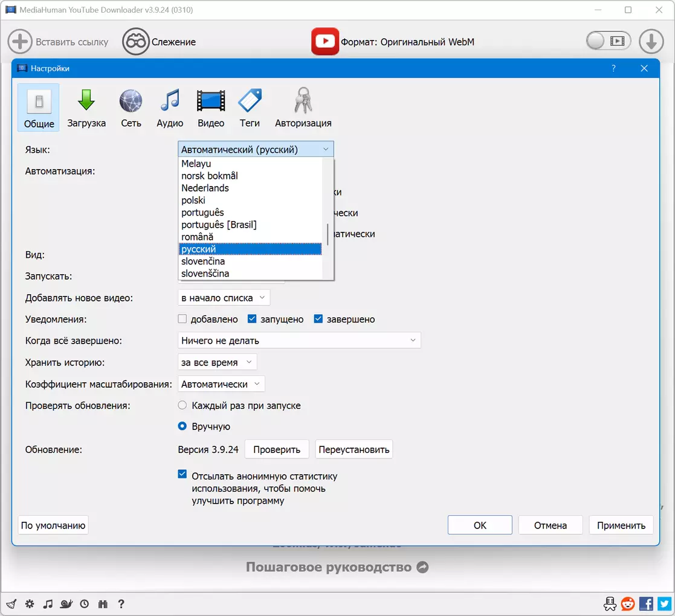
Task: Open the Twitter page icon
Action: pos(665,604)
